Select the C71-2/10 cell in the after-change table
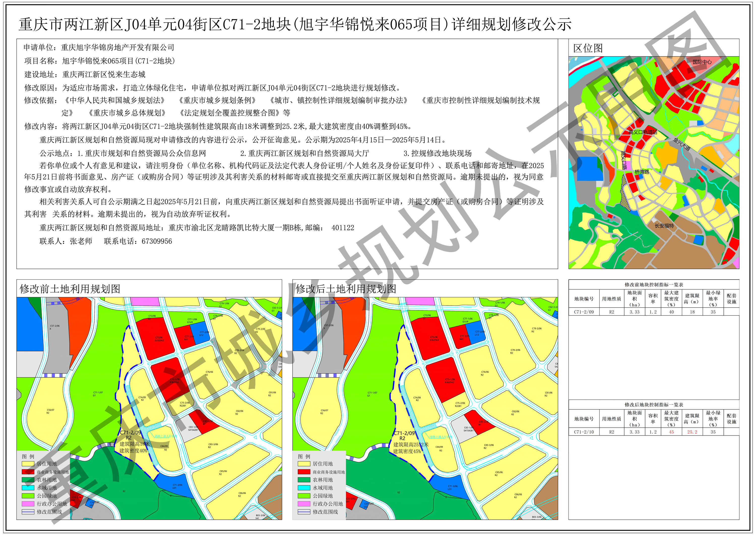 tap(584, 432)
